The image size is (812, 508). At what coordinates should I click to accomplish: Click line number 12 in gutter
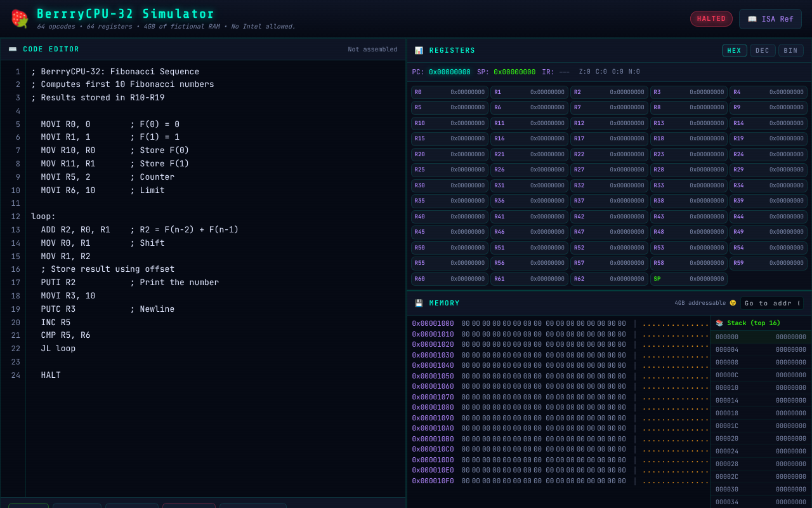(x=15, y=217)
